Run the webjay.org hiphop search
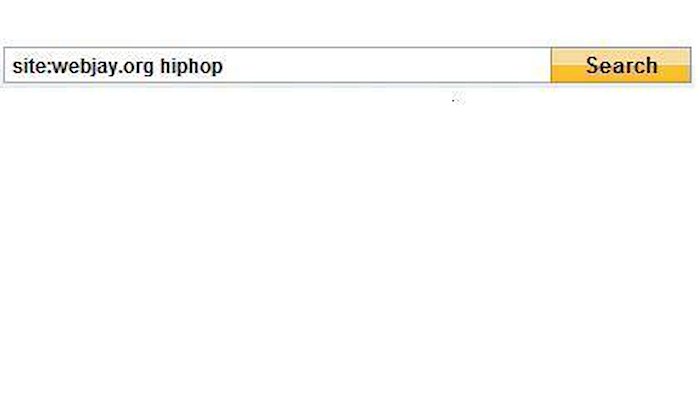The image size is (700, 416). tap(621, 65)
